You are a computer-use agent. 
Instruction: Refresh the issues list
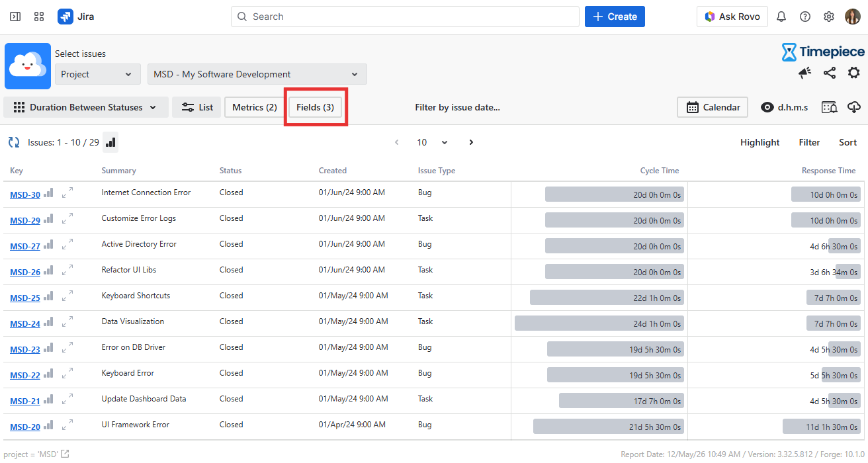14,142
